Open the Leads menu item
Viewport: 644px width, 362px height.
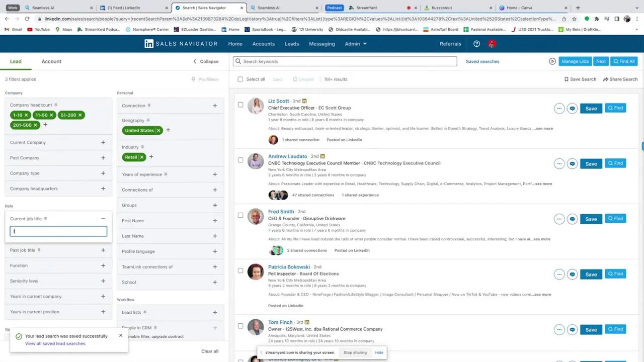[292, 44]
